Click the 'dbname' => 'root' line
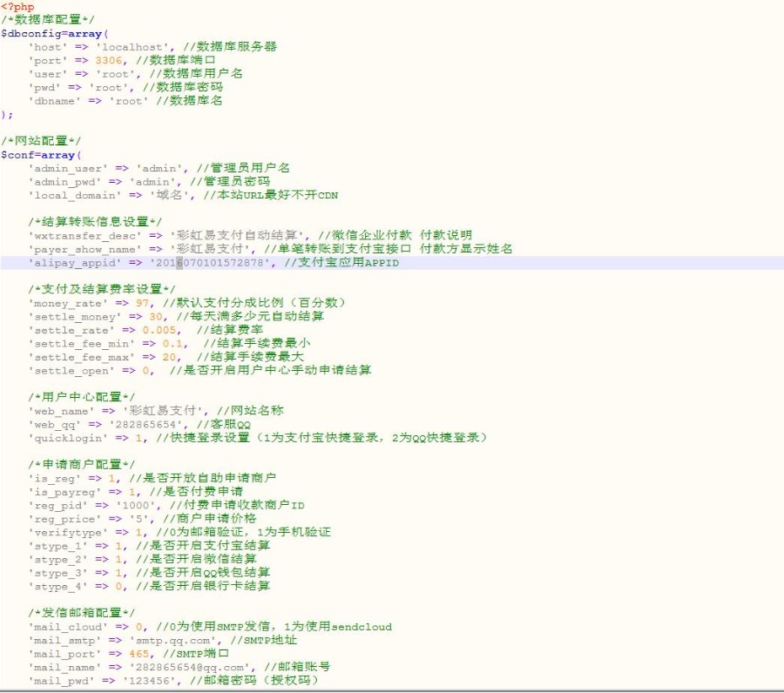 (125, 101)
